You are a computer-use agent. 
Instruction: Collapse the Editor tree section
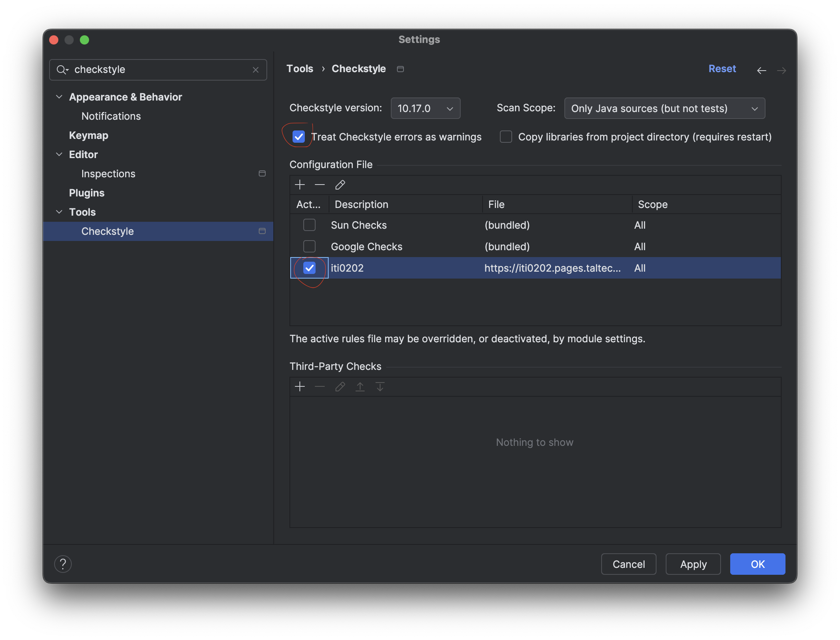(x=59, y=155)
